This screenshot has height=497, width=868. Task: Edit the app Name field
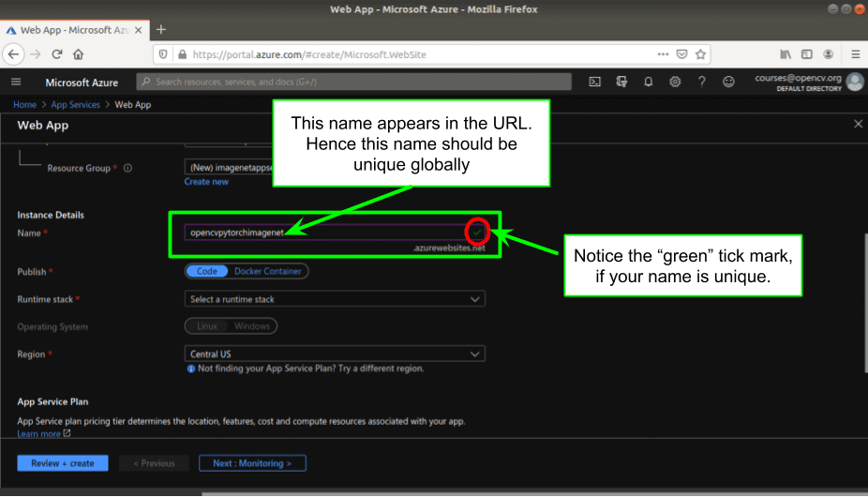coord(335,233)
